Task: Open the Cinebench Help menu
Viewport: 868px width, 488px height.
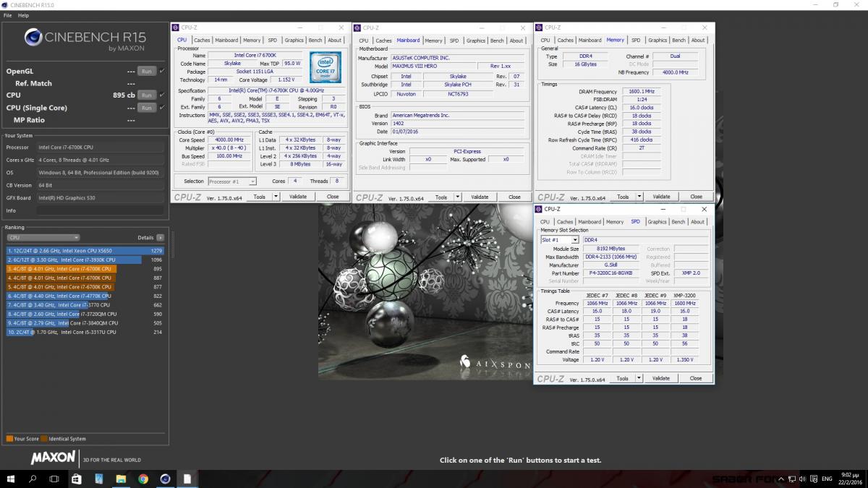Action: [x=23, y=15]
